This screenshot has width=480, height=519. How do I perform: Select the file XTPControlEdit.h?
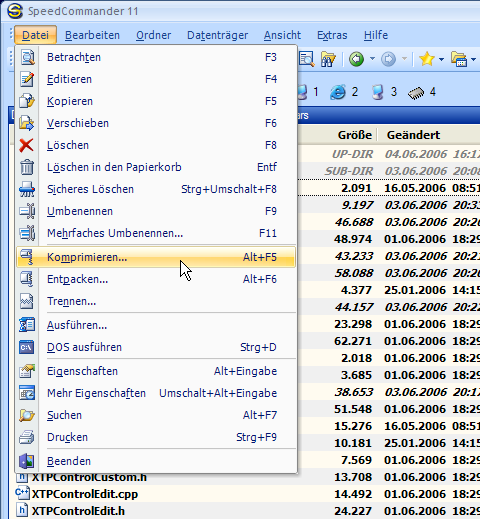[x=78, y=511]
